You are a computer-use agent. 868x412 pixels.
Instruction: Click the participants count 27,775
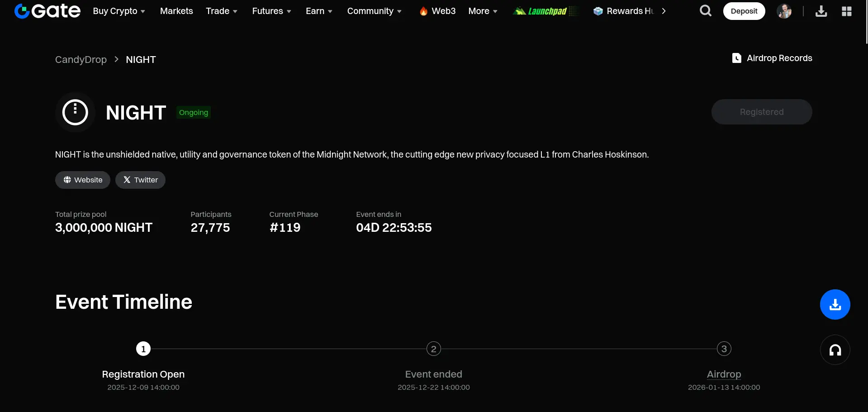[210, 227]
